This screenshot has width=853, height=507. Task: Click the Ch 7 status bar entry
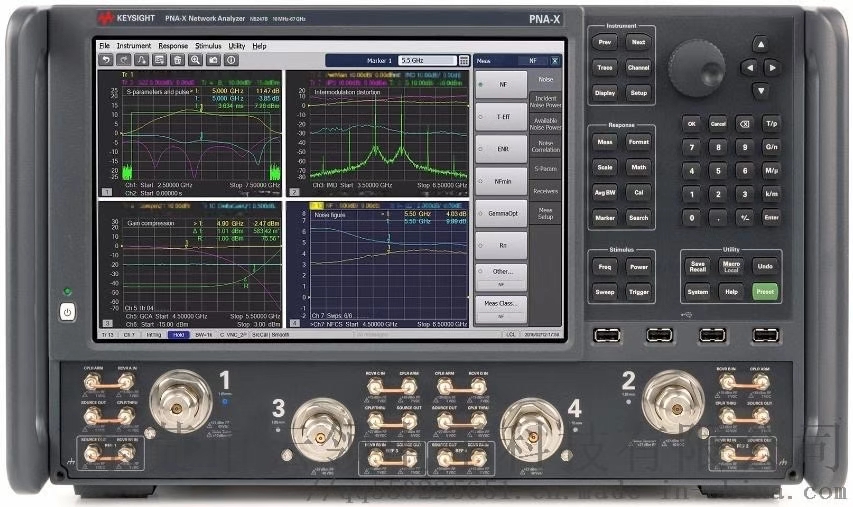pyautogui.click(x=129, y=335)
